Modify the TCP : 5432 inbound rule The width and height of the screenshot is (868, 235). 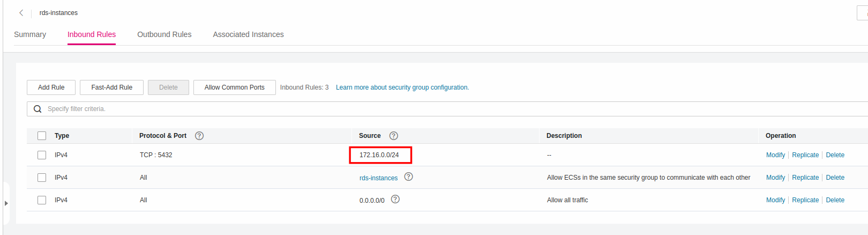tap(775, 155)
